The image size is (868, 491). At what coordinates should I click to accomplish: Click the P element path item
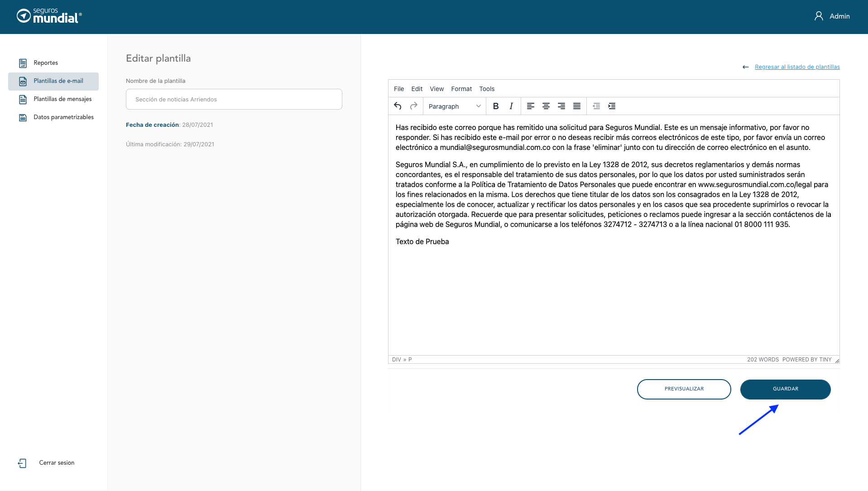click(410, 360)
